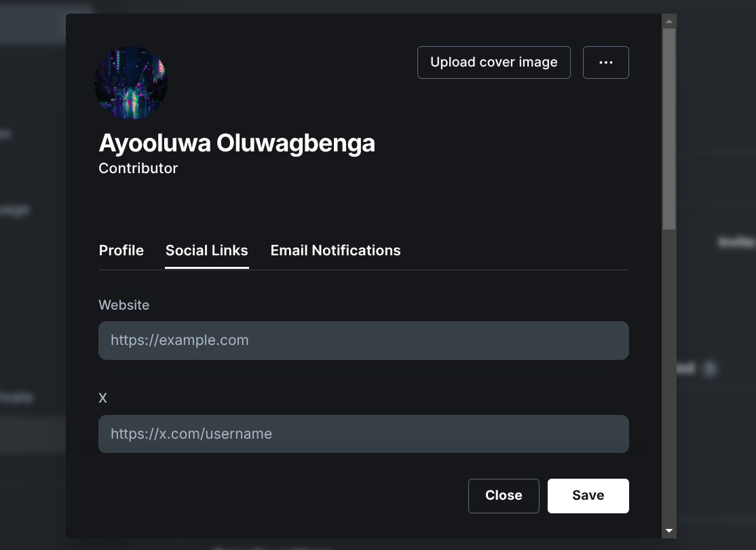Switch to the Profile tab
The image size is (756, 550).
121,251
